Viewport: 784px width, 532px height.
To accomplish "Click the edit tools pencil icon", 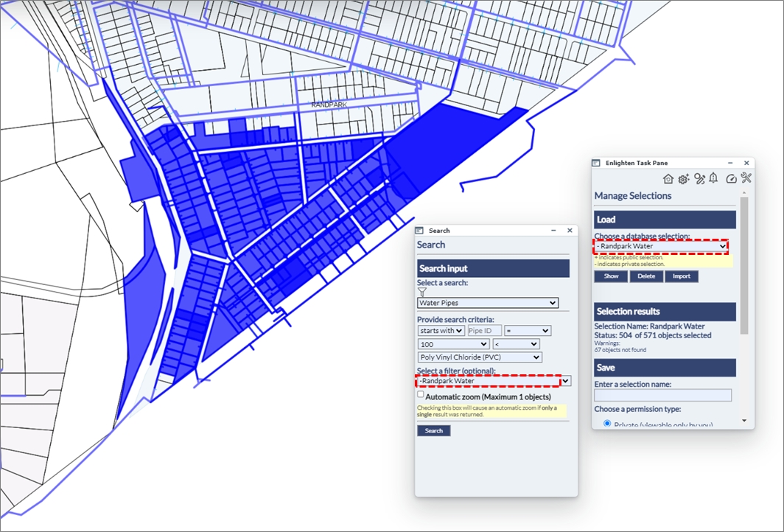I will point(699,178).
